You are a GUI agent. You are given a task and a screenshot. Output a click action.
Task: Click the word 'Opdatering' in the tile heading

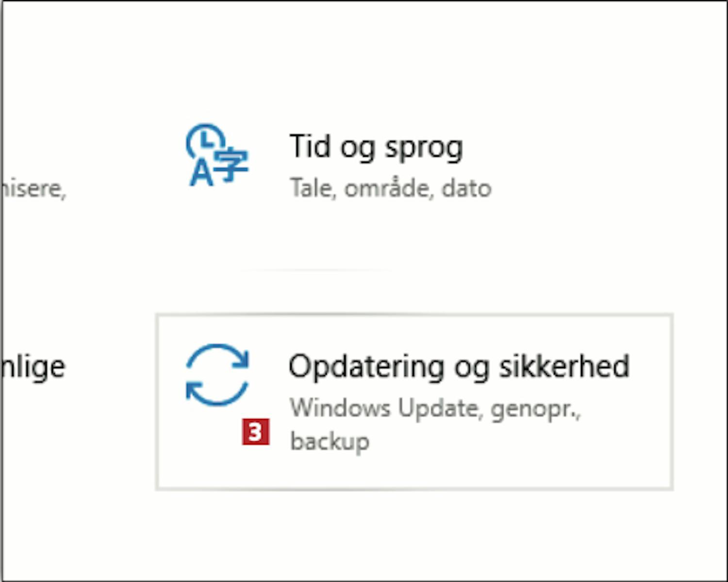pos(366,367)
